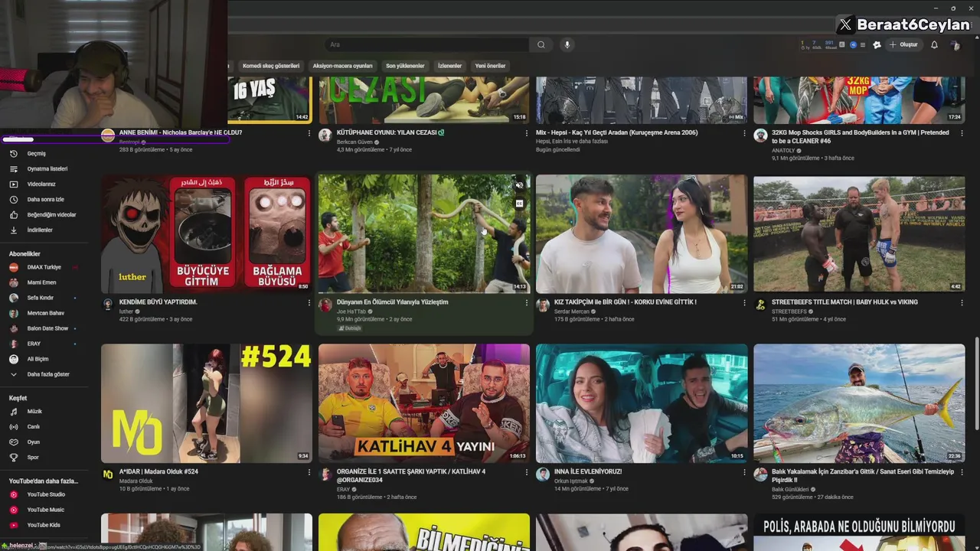Select Aksiyon-macera oyunları chip
This screenshot has height=551, width=980.
coord(342,66)
